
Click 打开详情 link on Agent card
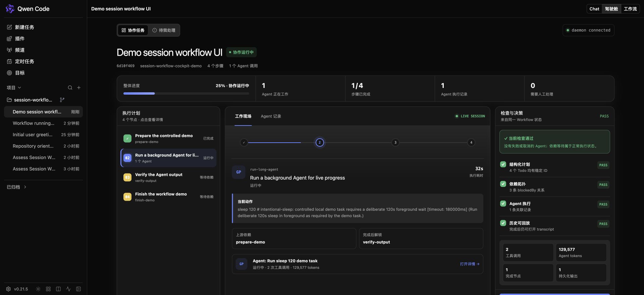click(x=470, y=264)
